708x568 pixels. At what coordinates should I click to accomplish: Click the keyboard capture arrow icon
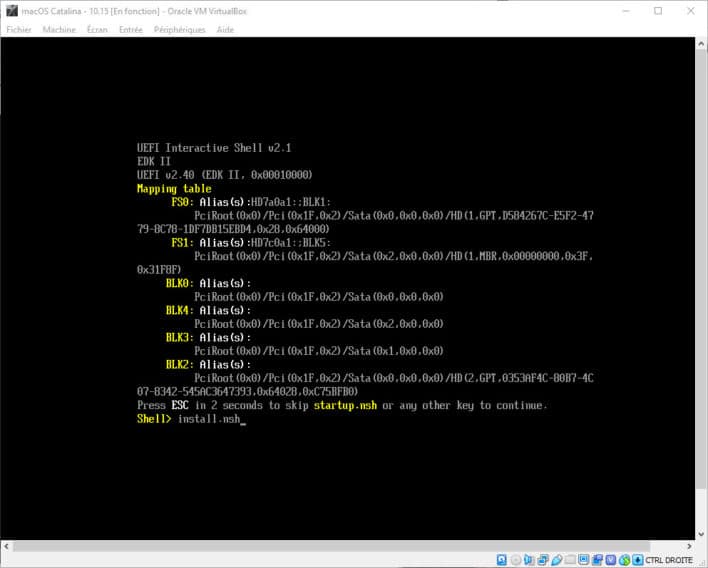[638, 560]
